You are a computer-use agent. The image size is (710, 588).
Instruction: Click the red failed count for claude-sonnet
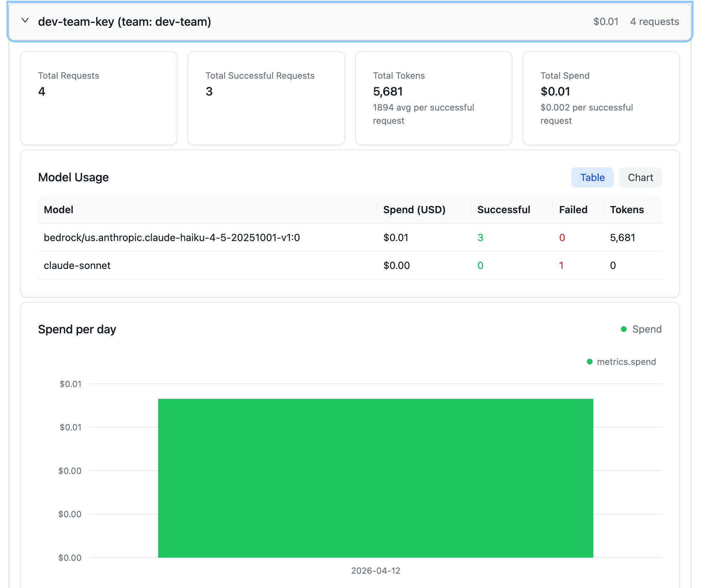(561, 265)
